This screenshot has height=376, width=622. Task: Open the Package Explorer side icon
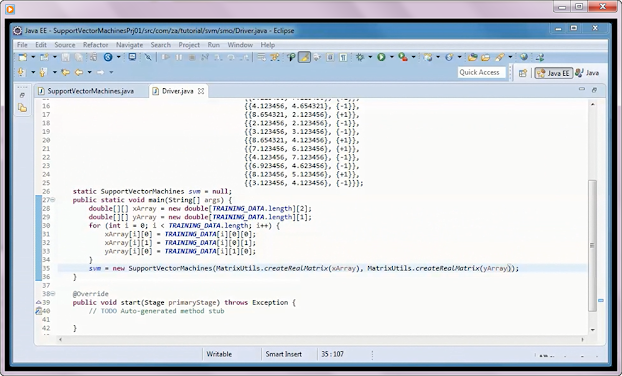[x=23, y=108]
